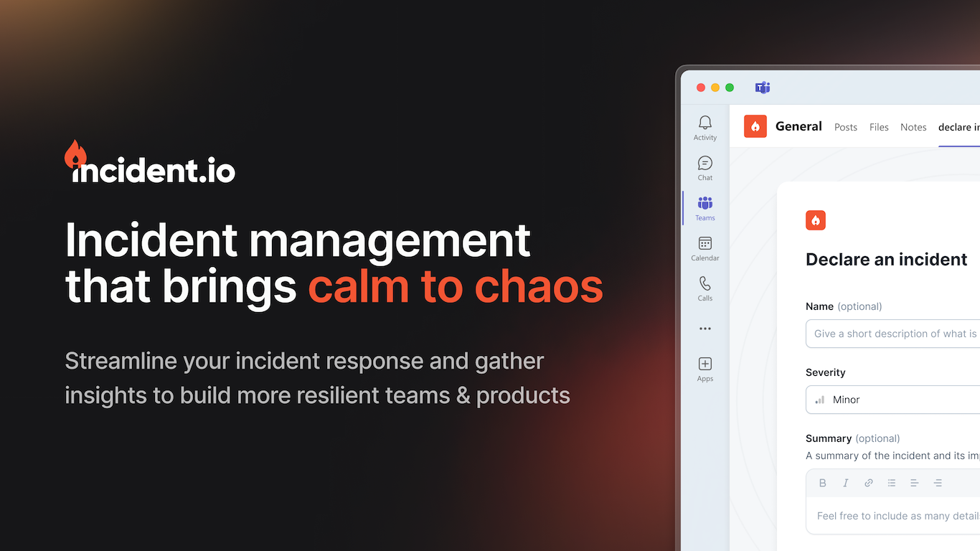The image size is (980, 551).
Task: Select the declare incident tab
Action: [959, 127]
